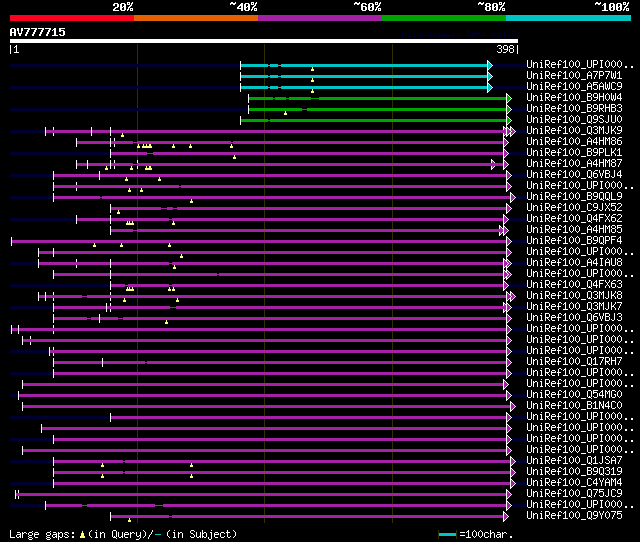Select the UniRef100_Q6VBJ4 label
The height and width of the screenshot is (542, 640).
[574, 175]
